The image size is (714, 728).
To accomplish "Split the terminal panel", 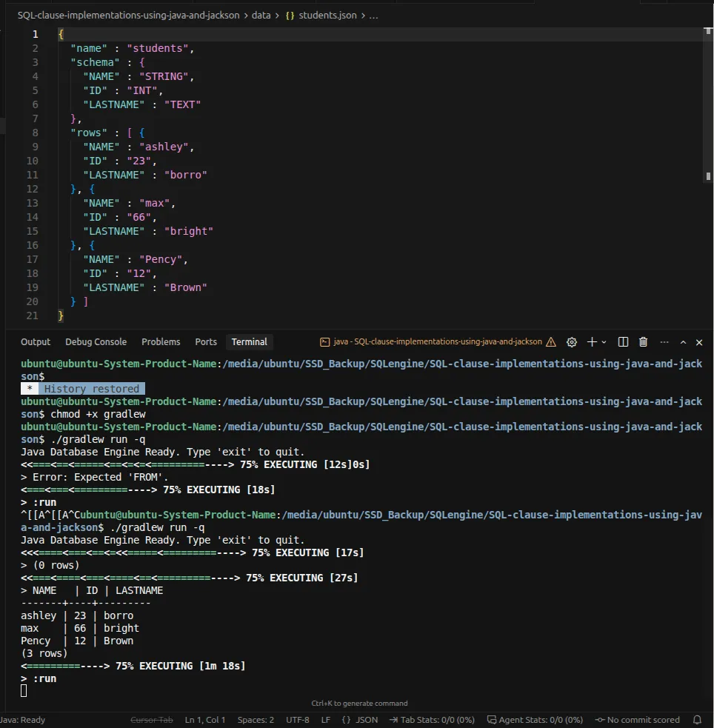I will coord(623,342).
